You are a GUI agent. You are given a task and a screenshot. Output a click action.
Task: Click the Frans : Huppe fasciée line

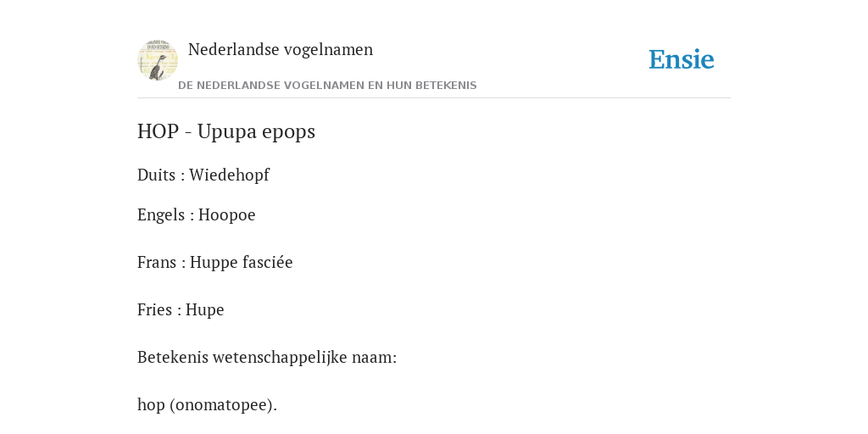(214, 262)
